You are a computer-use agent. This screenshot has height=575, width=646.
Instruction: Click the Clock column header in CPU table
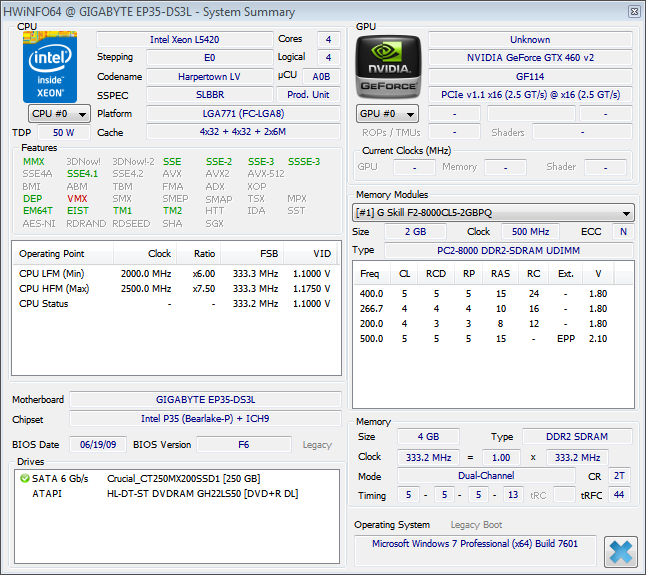pyautogui.click(x=145, y=254)
